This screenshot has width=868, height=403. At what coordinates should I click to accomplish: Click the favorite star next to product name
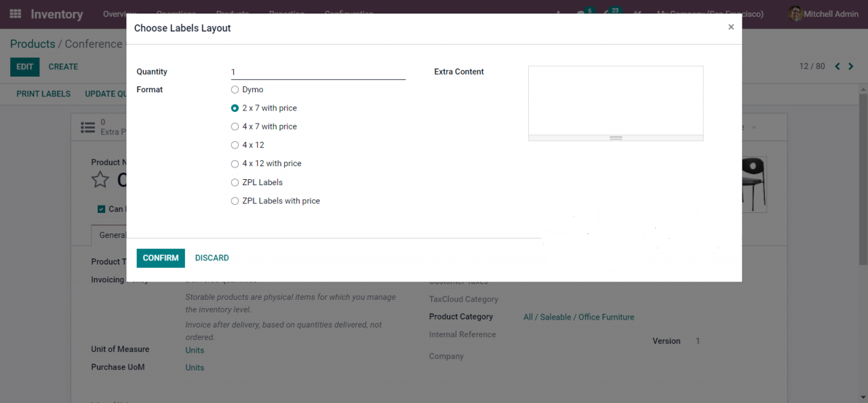tap(100, 180)
